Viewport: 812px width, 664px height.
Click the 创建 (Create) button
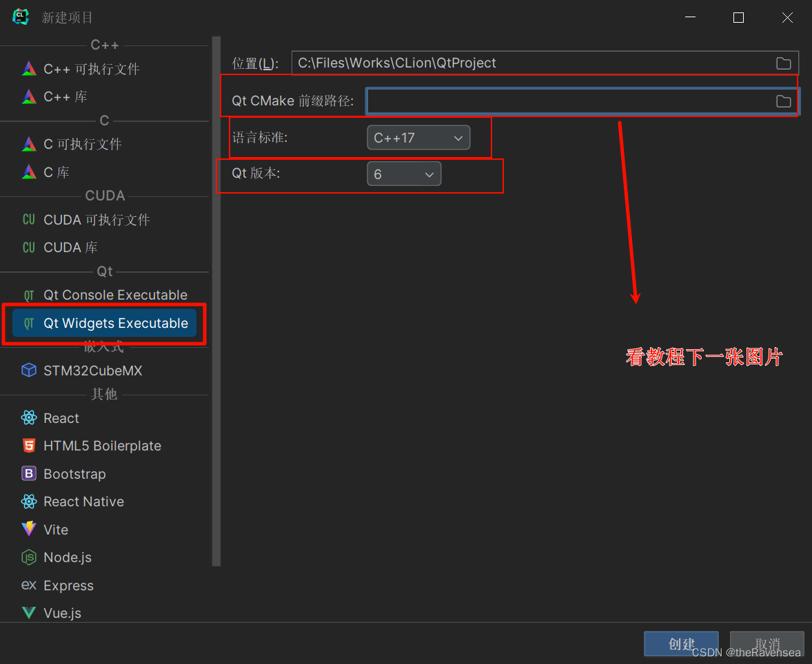[x=681, y=644]
